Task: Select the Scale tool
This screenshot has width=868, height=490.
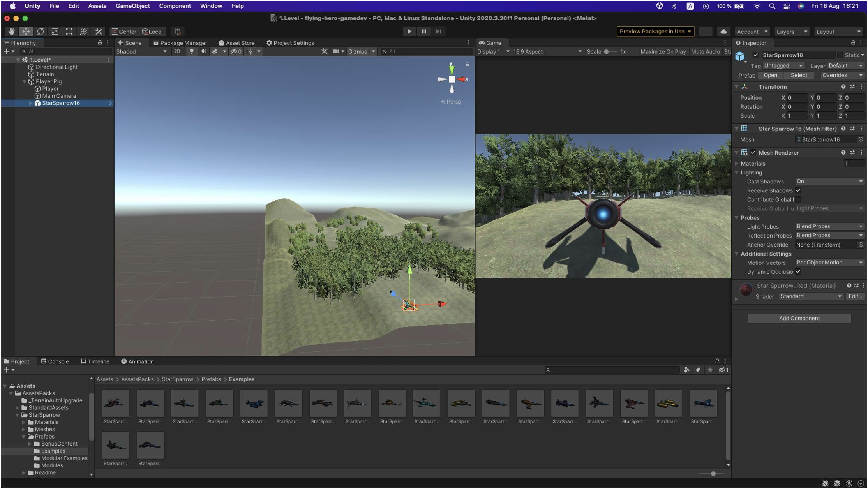Action: (55, 32)
